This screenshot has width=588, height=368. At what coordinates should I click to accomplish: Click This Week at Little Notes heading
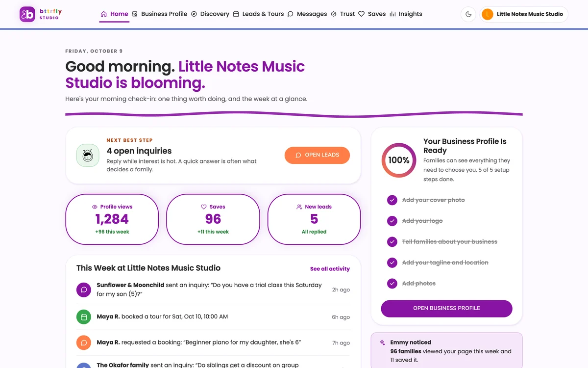click(x=148, y=268)
